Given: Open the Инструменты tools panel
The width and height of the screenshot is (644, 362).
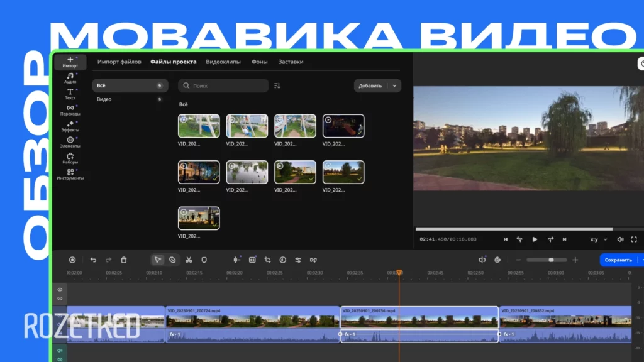Looking at the screenshot, I should pyautogui.click(x=70, y=174).
